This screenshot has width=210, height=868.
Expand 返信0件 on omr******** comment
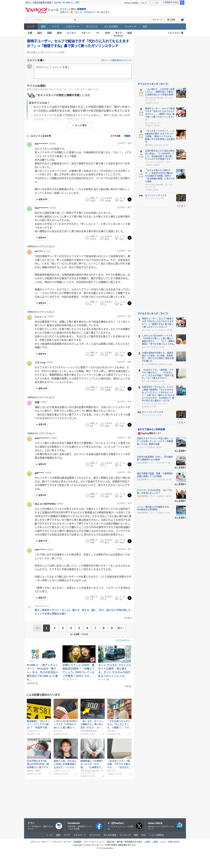click(x=41, y=464)
